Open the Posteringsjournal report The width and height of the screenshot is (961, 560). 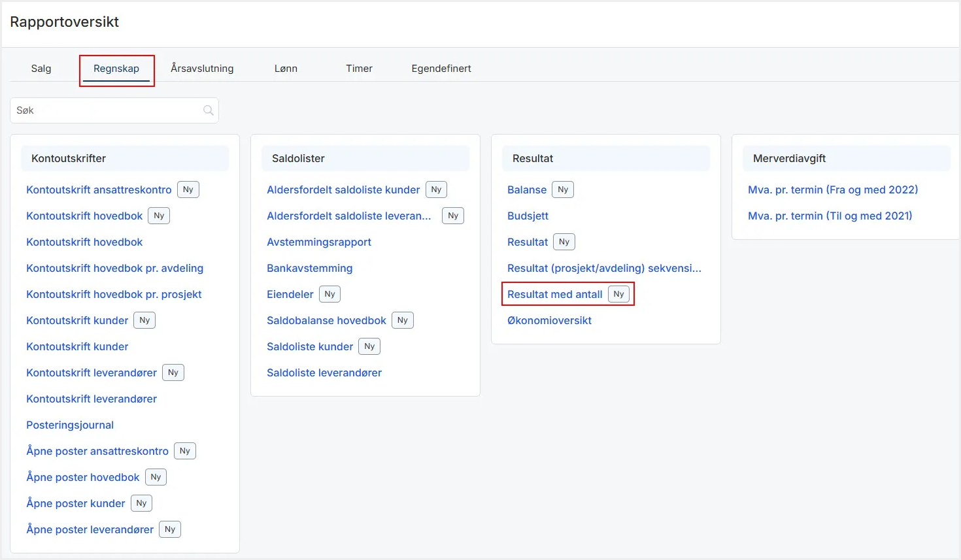pyautogui.click(x=70, y=425)
